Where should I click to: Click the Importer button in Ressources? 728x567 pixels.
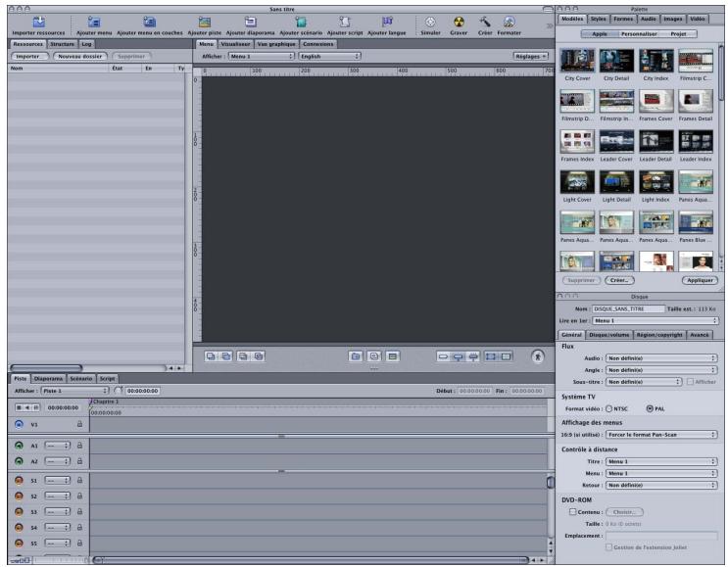pyautogui.click(x=28, y=56)
